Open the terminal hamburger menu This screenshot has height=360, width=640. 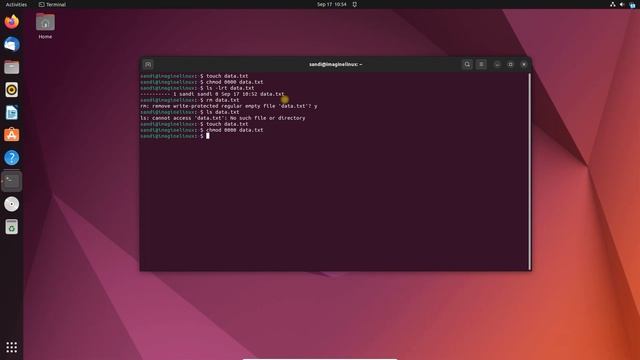point(481,64)
